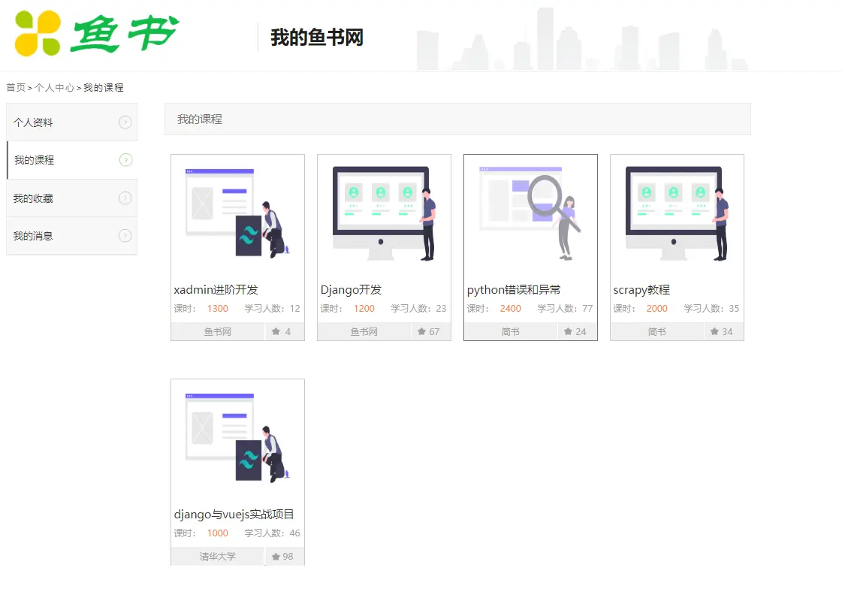The image size is (842, 616).
Task: Click 简书 organization on python错误和异常 card
Action: tap(511, 332)
